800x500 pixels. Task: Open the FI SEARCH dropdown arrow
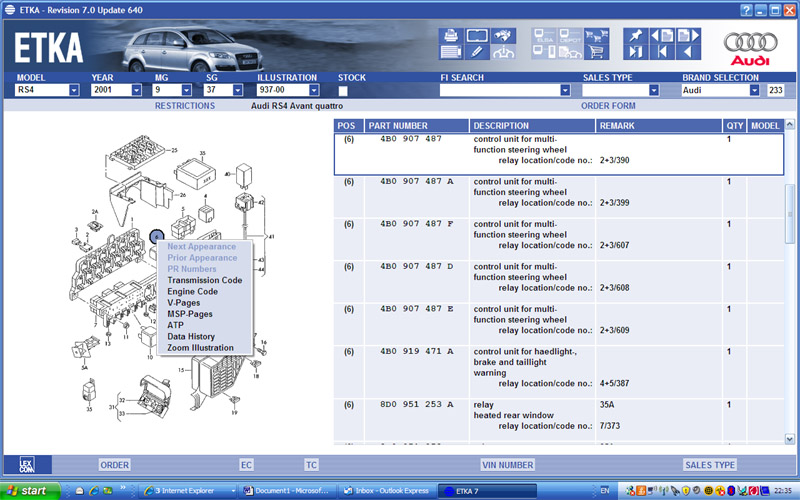pyautogui.click(x=565, y=90)
